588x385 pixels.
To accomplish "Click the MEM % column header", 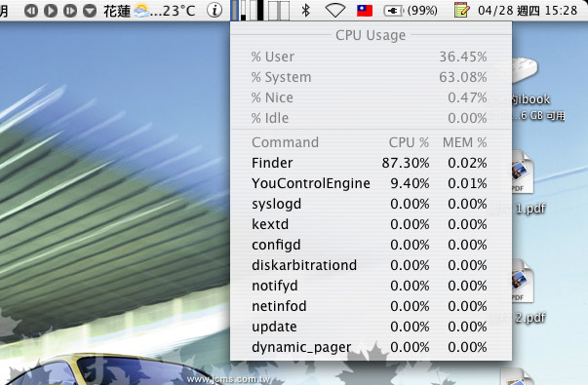I will 464,142.
